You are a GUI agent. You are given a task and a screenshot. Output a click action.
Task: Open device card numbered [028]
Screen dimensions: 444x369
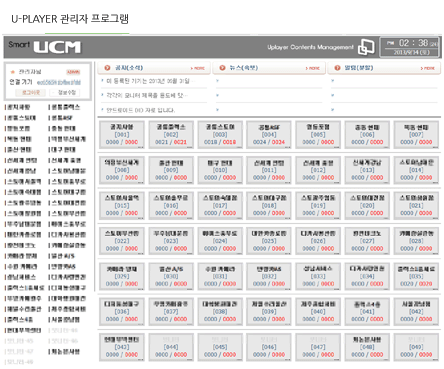[416, 241]
